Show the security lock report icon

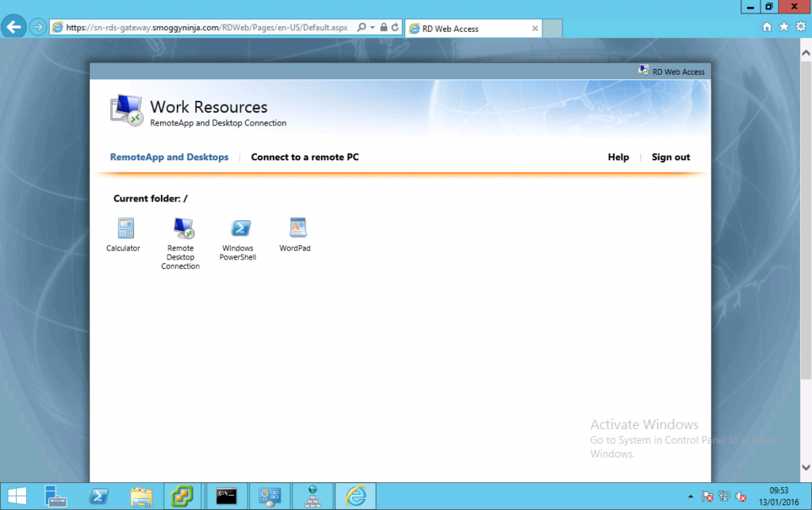384,27
